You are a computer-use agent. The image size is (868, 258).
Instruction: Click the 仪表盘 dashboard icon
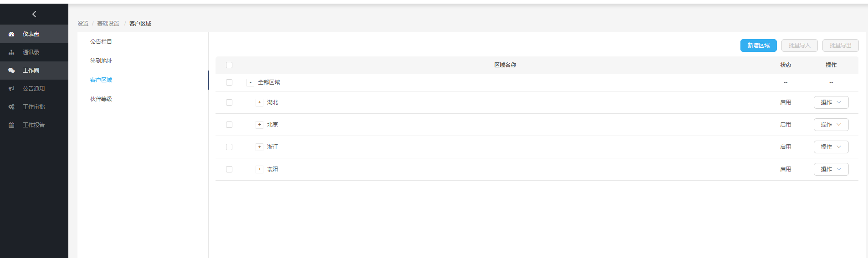pyautogui.click(x=11, y=34)
